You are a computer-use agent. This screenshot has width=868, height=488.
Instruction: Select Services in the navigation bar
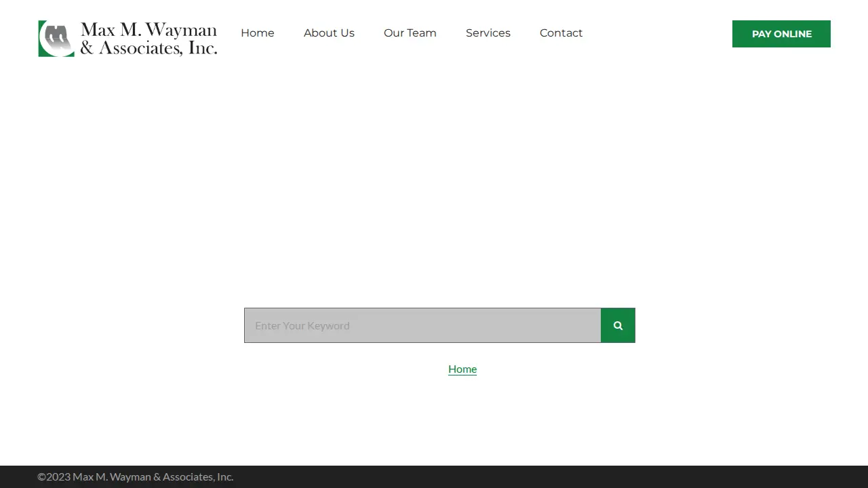488,33
